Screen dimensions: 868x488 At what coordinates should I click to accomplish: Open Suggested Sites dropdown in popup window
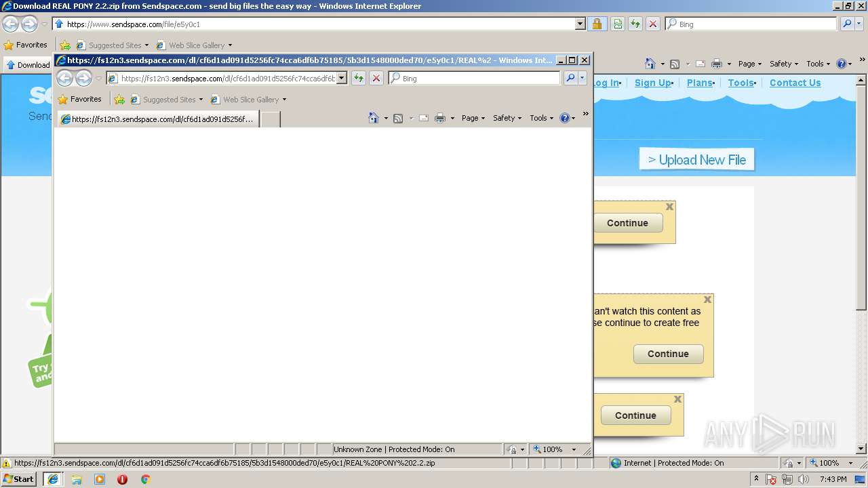pos(167,100)
